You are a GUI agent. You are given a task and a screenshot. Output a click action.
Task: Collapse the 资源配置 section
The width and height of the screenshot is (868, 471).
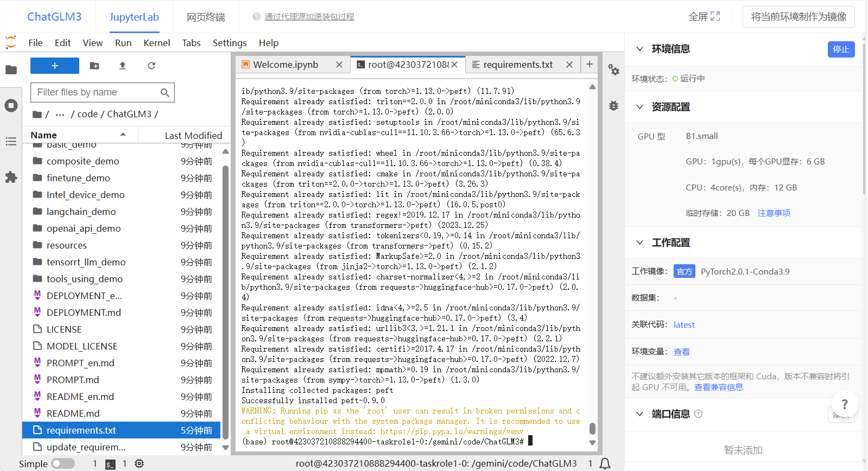[640, 107]
